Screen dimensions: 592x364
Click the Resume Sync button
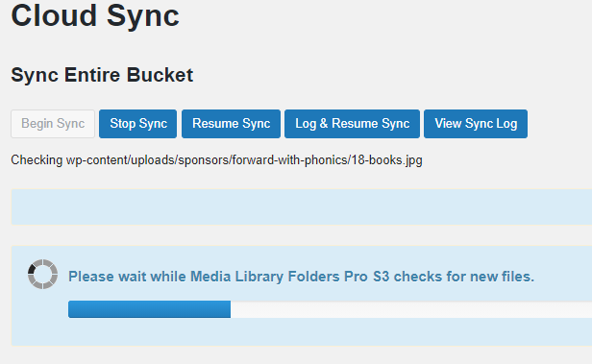pyautogui.click(x=231, y=124)
